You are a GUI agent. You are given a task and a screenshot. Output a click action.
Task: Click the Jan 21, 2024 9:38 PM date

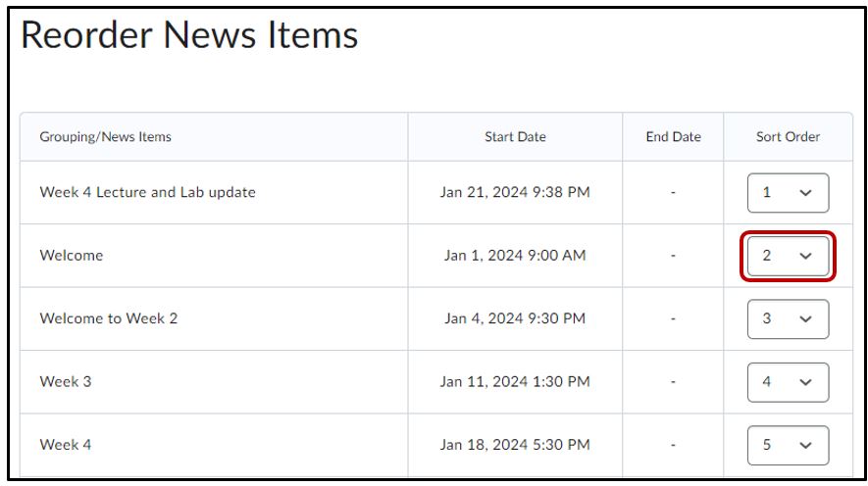click(x=515, y=193)
